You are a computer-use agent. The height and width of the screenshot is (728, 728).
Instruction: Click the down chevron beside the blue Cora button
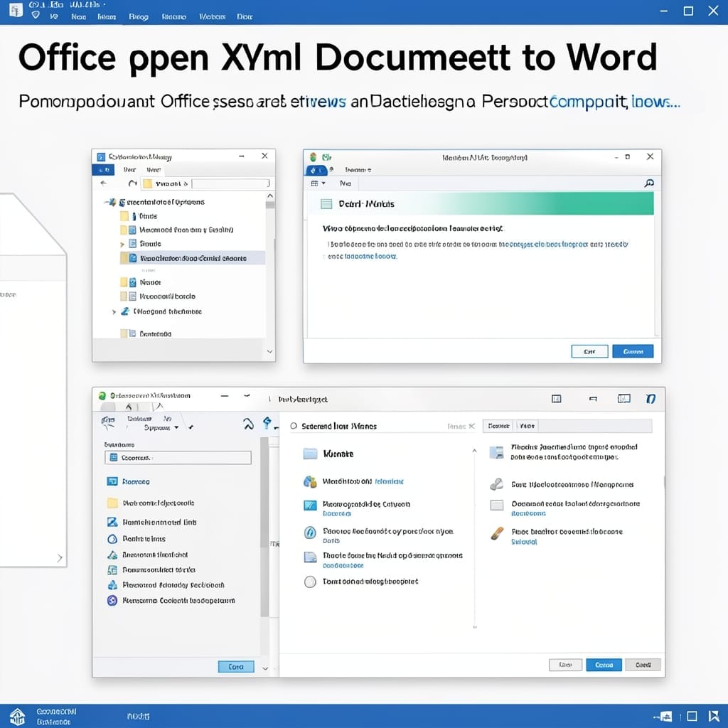click(x=265, y=668)
